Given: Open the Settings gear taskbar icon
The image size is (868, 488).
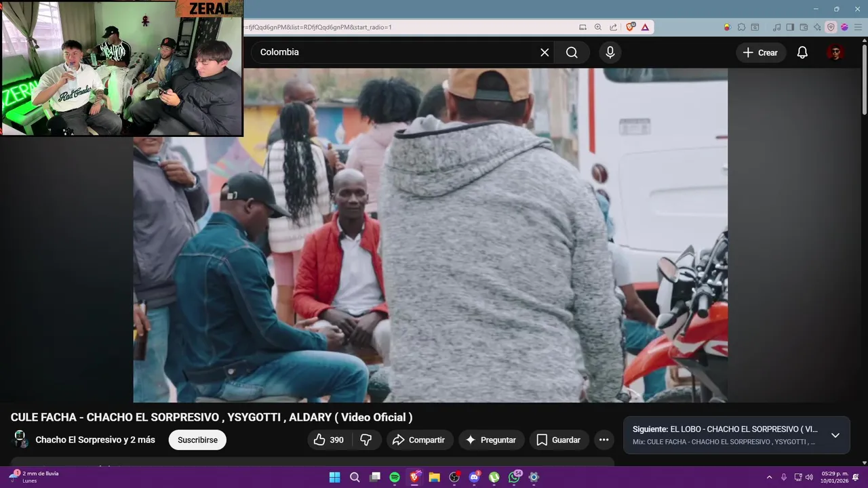Looking at the screenshot, I should tap(534, 477).
